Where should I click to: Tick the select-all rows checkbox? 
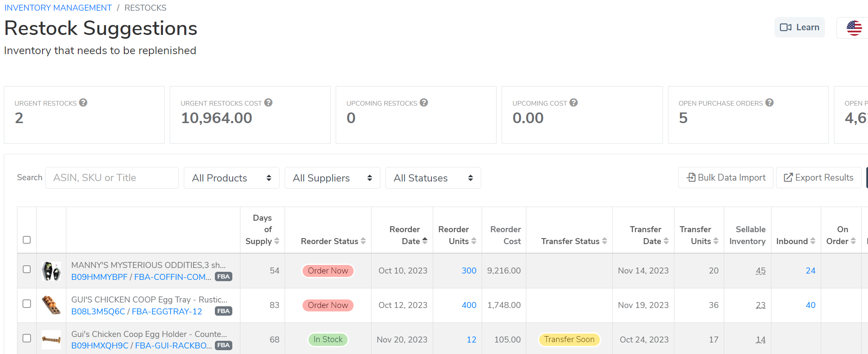pyautogui.click(x=27, y=240)
